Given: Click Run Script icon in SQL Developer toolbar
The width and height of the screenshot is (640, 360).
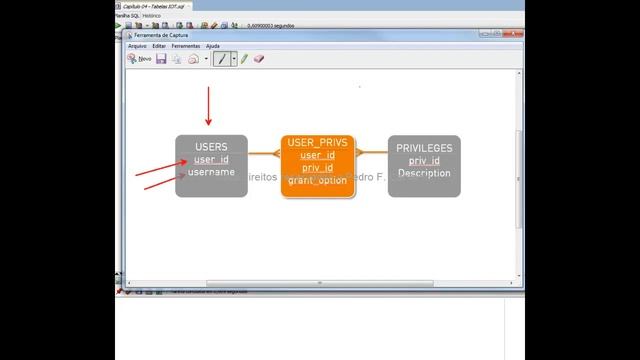Looking at the screenshot, I should click(128, 26).
